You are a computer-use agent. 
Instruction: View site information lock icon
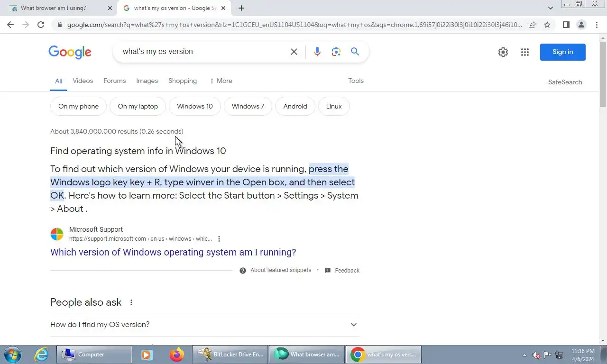coord(59,25)
